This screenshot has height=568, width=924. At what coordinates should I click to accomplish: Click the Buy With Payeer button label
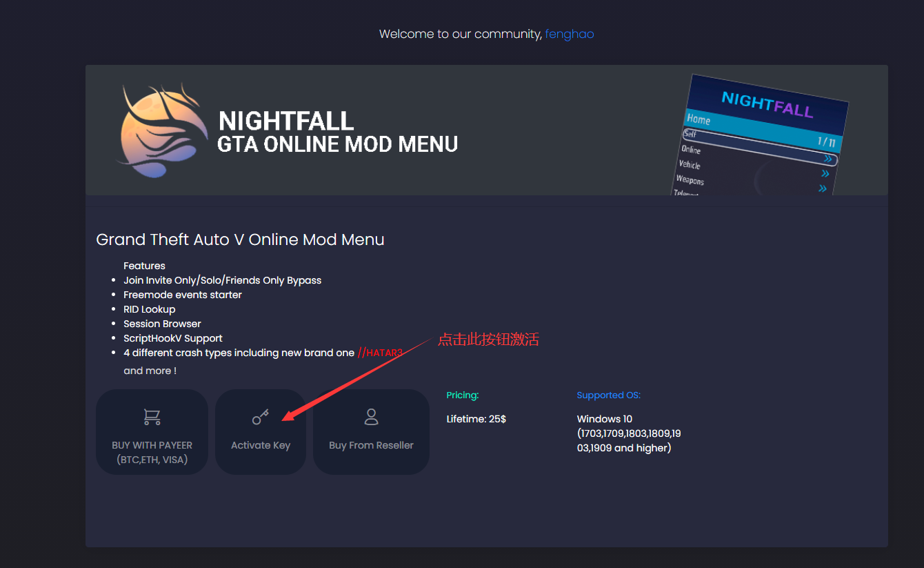click(x=152, y=453)
